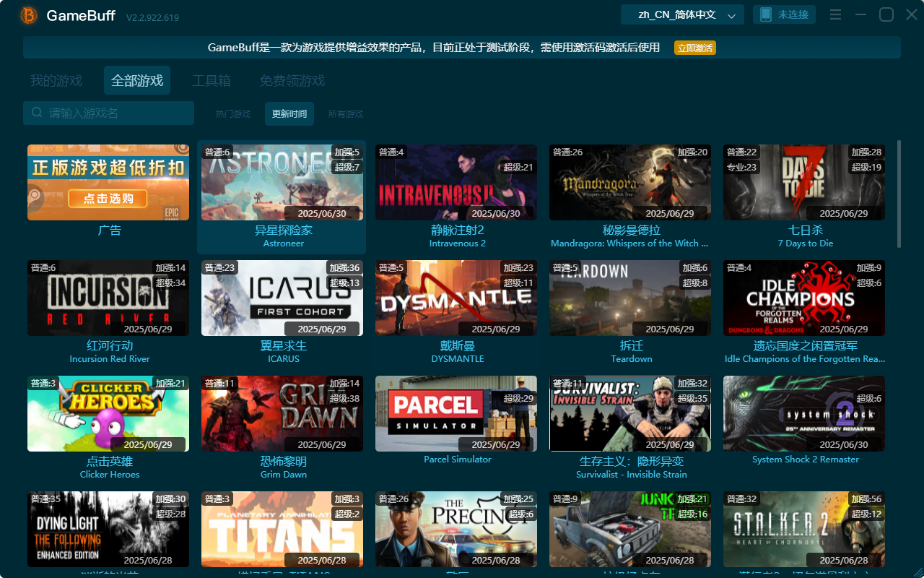Open the ICARUS First Cohort thumbnail
Viewport: 924px width, 578px height.
(282, 298)
